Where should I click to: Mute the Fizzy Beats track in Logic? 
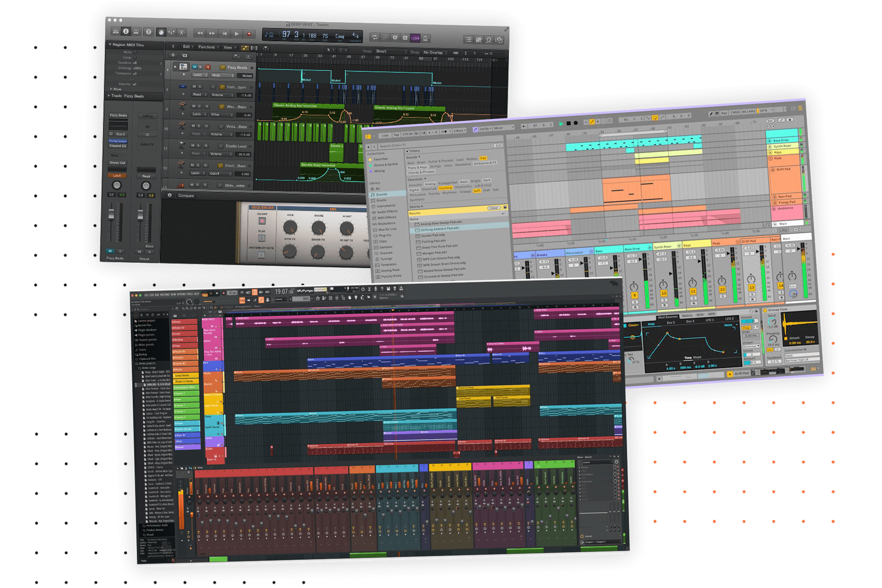click(194, 67)
